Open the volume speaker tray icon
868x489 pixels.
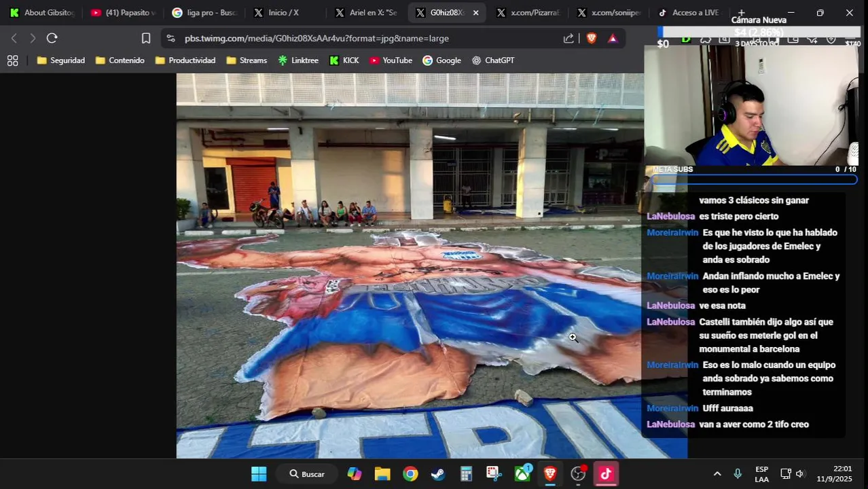point(800,474)
